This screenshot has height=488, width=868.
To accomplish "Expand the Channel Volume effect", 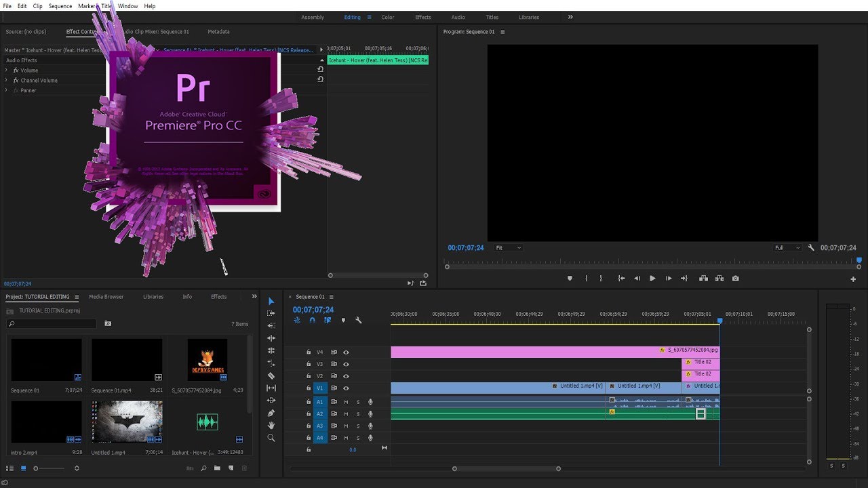I will [7, 81].
